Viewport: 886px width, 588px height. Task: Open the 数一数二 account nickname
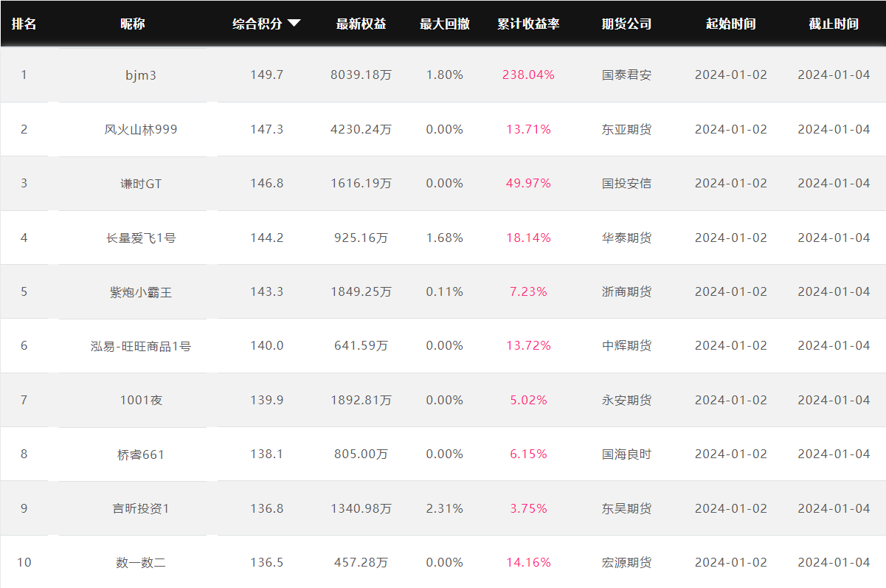(x=141, y=563)
